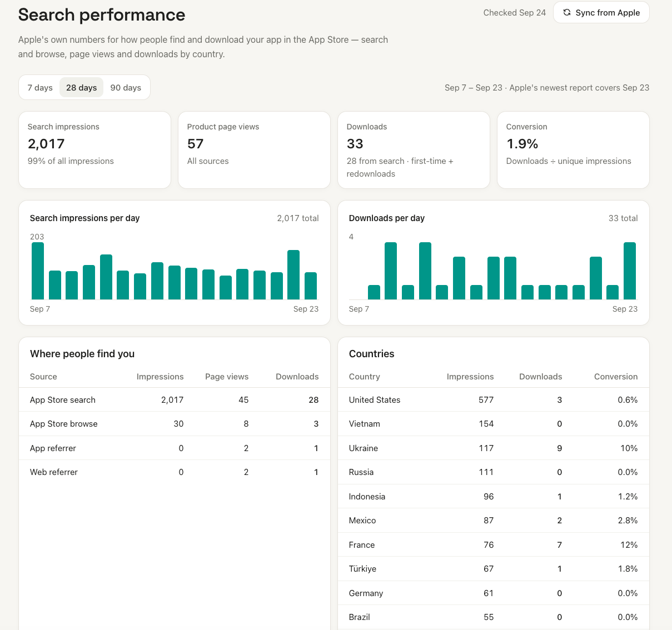Click the first Sep 7 impressions bar
672x630 pixels.
tap(38, 271)
